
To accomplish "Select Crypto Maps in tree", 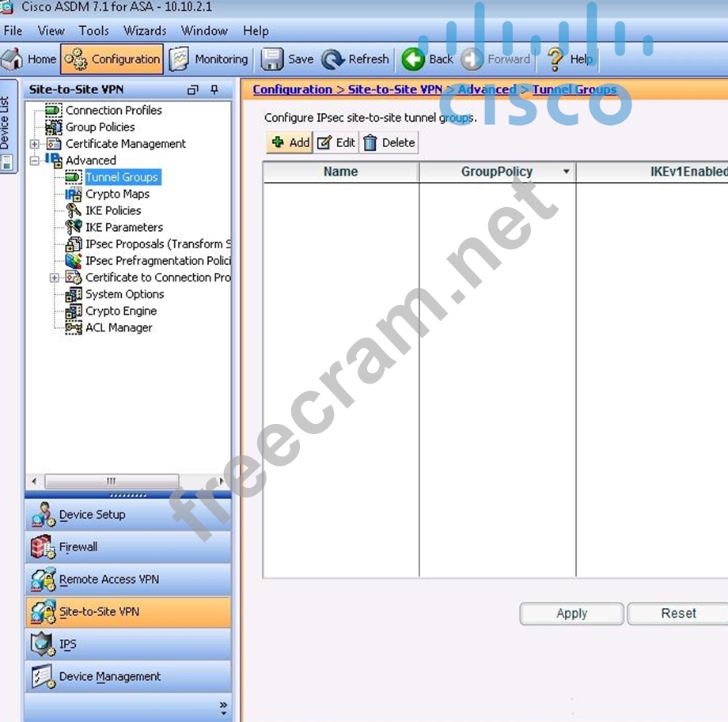I will tap(117, 194).
